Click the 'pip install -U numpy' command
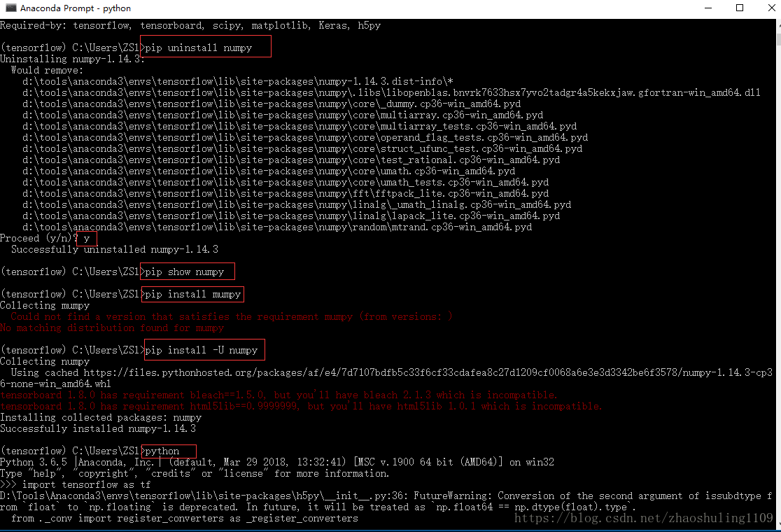This screenshot has height=532, width=781. 202,351
